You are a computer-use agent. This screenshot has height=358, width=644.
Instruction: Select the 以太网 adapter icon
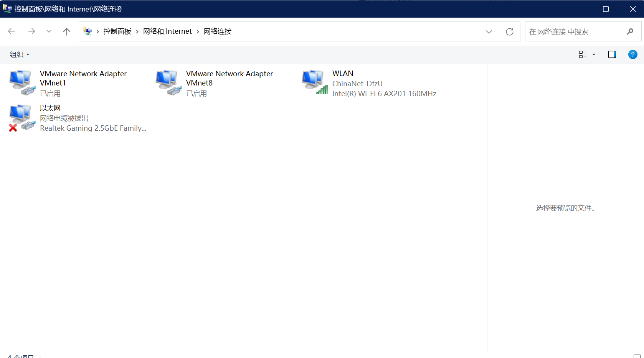tap(22, 118)
